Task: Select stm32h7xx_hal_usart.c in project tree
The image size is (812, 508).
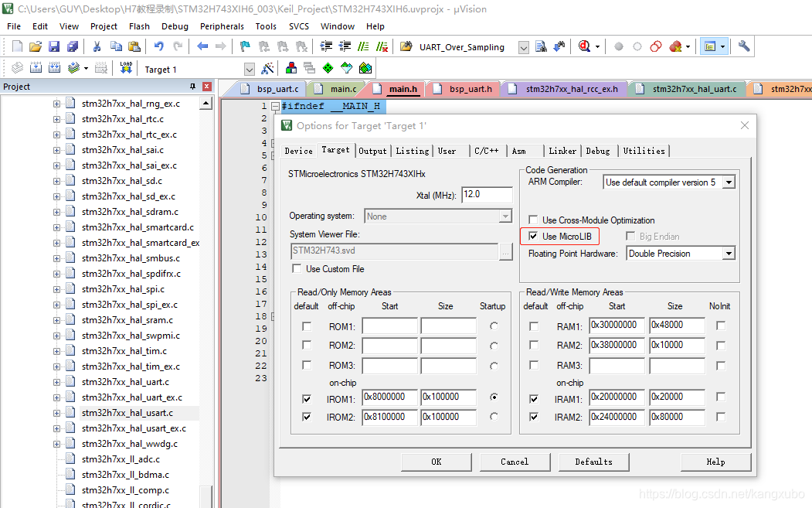Action: click(127, 413)
